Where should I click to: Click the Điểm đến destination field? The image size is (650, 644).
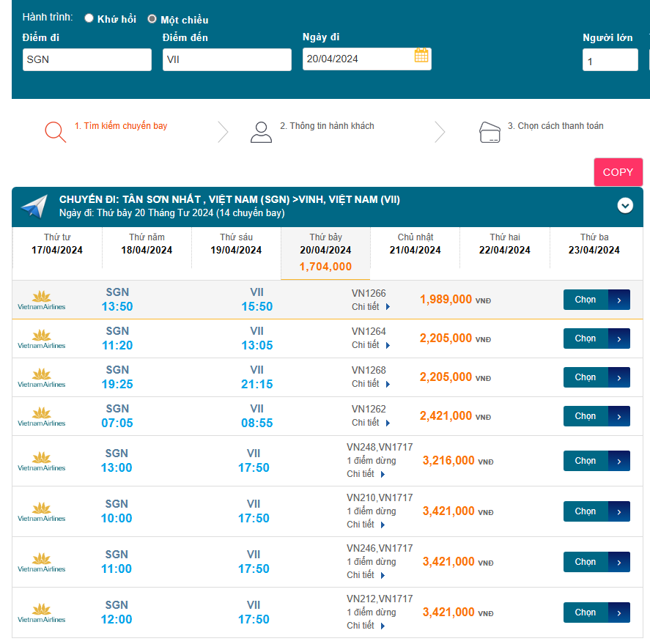click(x=227, y=59)
